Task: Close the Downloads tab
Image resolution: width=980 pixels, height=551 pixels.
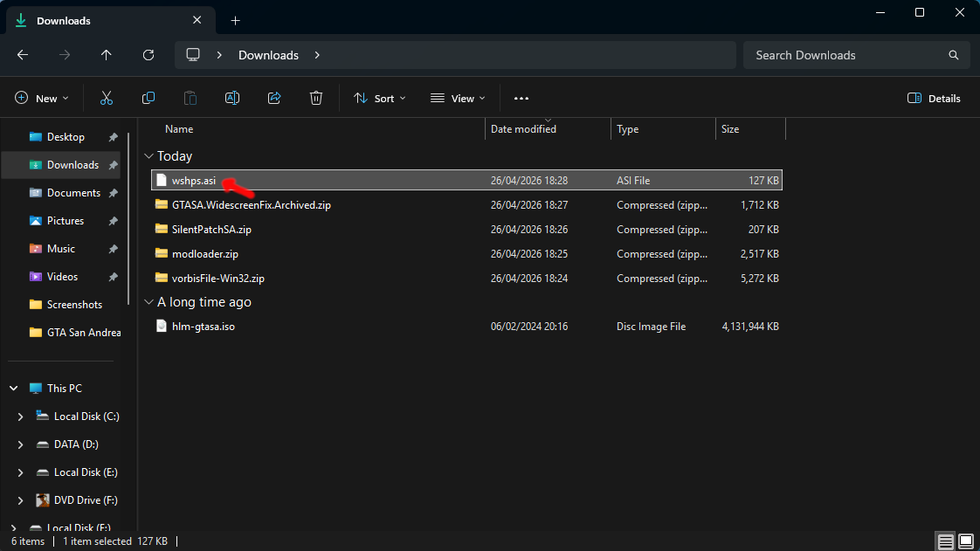Action: click(197, 20)
